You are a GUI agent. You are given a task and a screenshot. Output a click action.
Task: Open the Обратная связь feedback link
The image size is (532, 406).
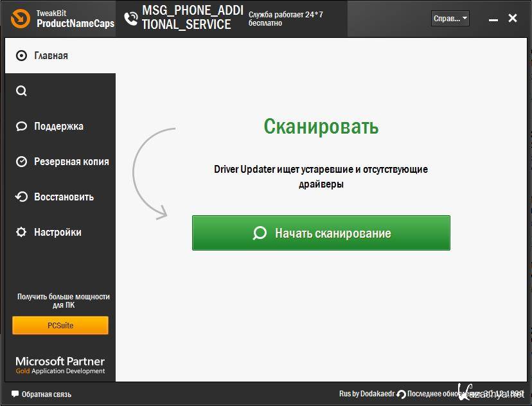point(45,394)
